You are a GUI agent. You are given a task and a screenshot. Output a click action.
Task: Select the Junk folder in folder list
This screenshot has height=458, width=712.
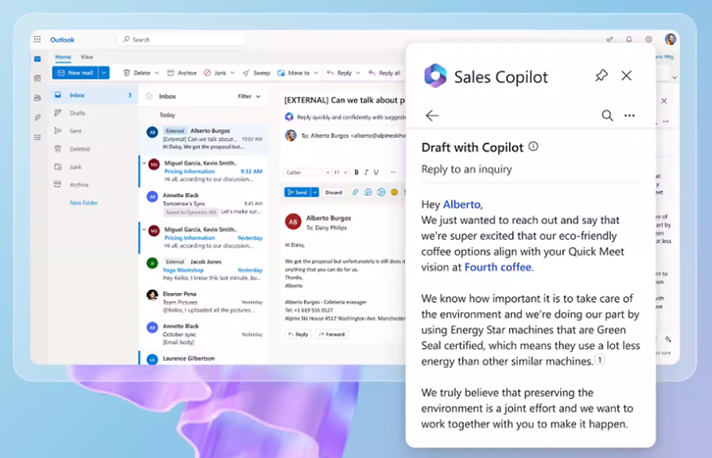tap(93, 167)
